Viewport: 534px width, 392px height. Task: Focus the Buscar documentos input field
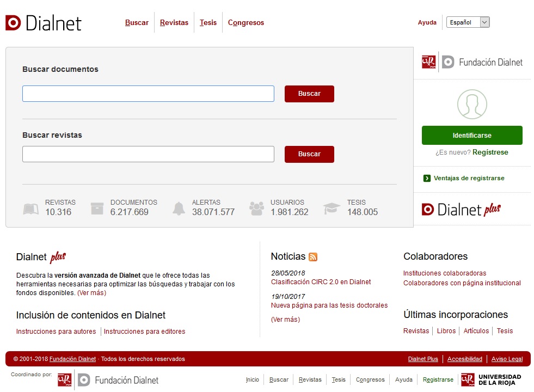point(148,94)
